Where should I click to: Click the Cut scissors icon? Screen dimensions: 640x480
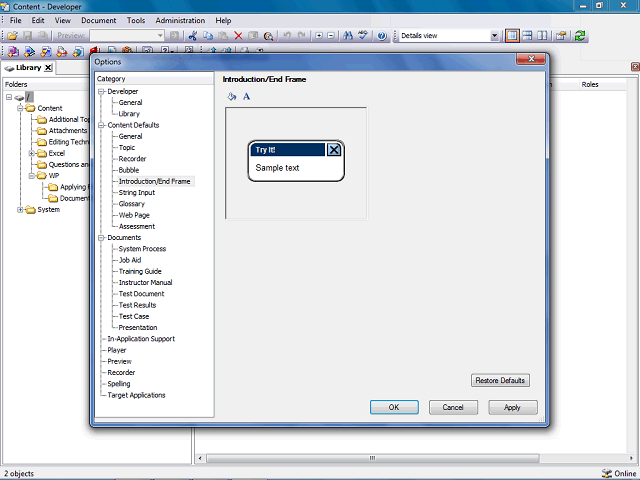point(193,36)
